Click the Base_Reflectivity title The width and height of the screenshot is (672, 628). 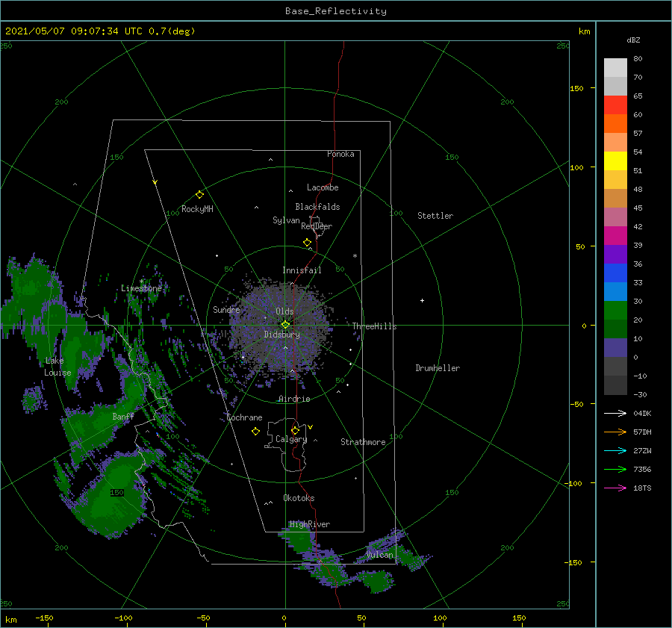pyautogui.click(x=336, y=11)
